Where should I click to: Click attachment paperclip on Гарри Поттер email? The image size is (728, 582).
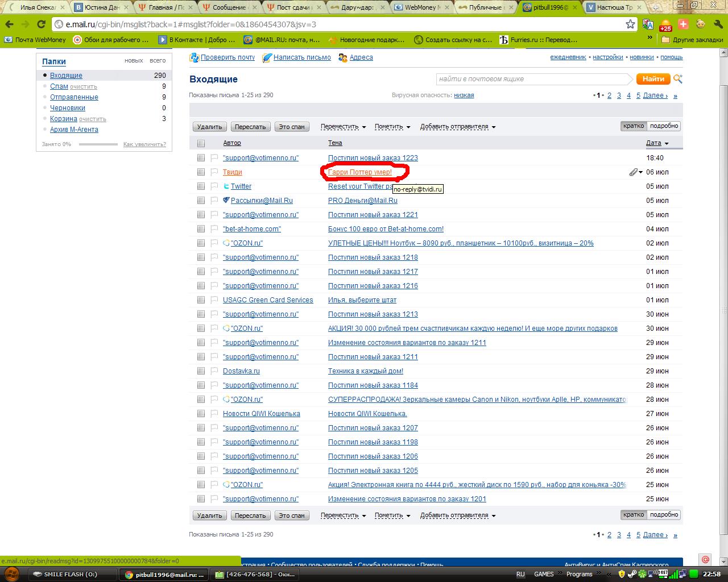point(633,172)
